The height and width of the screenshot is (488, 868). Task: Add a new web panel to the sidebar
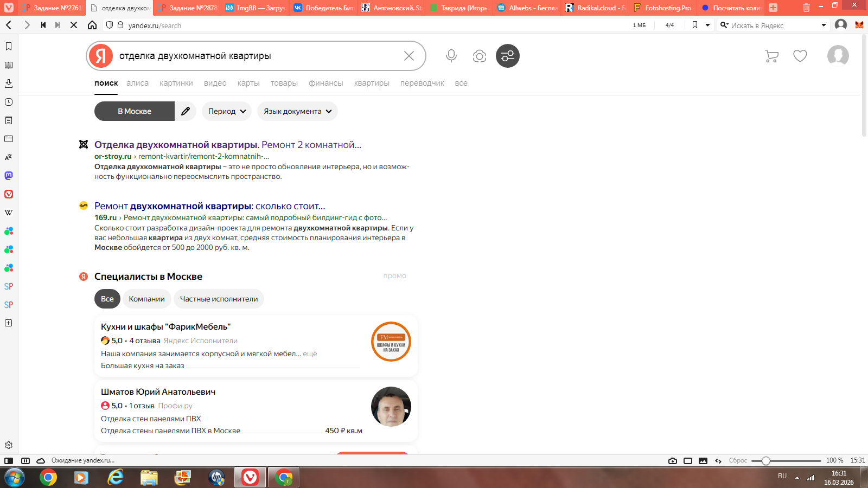(x=9, y=323)
